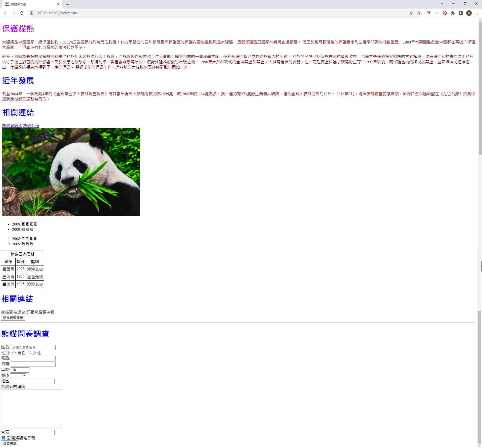Click the glasses-shaped extension icon
Viewport: 482px width, 448px height.
[437, 13]
